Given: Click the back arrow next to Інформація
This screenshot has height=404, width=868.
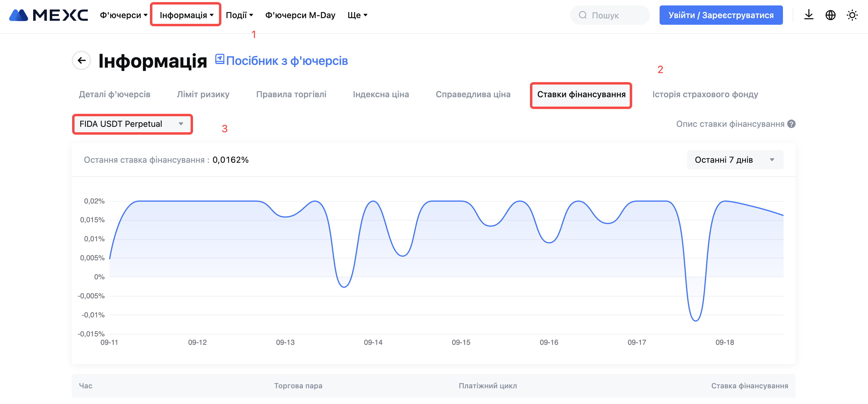Looking at the screenshot, I should point(81,60).
